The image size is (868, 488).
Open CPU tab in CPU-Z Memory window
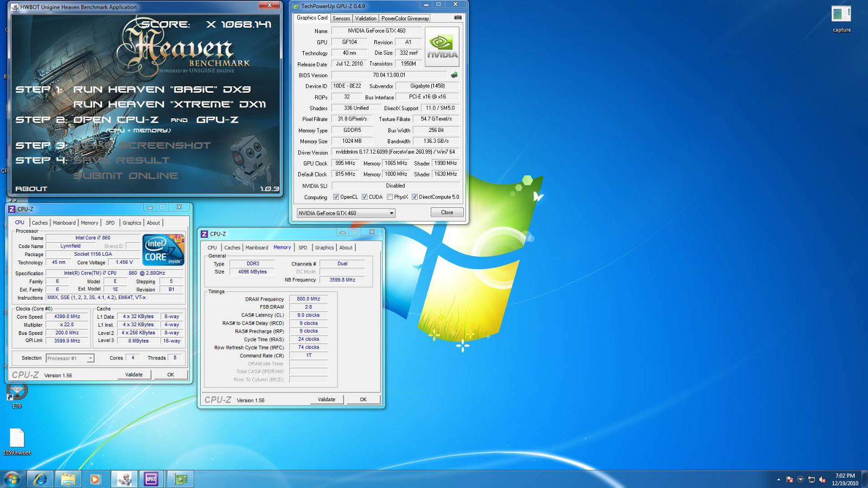[212, 248]
